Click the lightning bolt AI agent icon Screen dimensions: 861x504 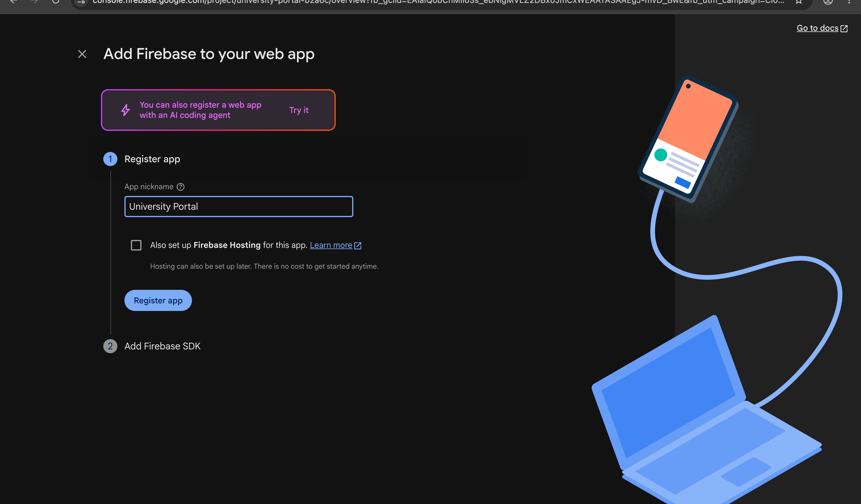(125, 110)
